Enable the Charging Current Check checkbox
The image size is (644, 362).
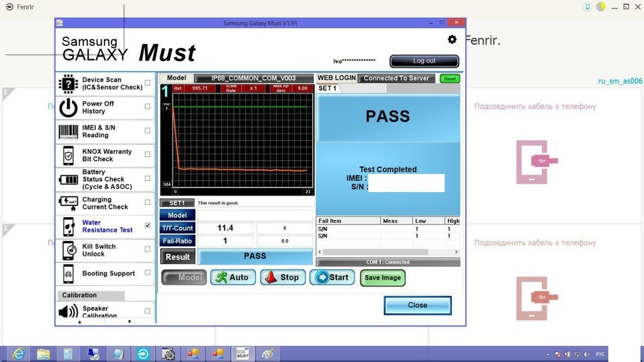147,202
